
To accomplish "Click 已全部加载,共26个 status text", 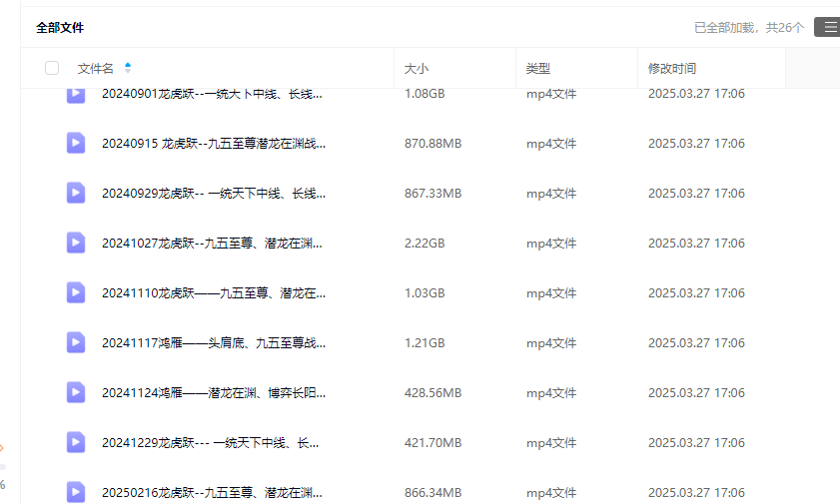I will [x=749, y=28].
